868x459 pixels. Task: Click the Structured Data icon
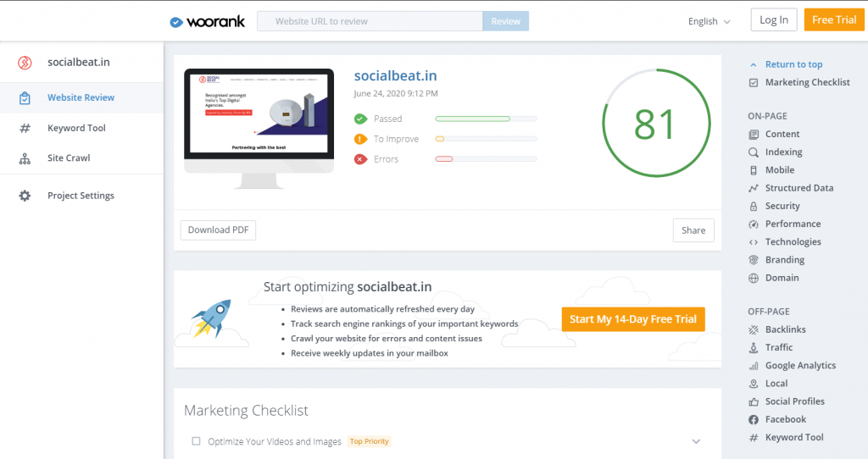click(x=754, y=188)
